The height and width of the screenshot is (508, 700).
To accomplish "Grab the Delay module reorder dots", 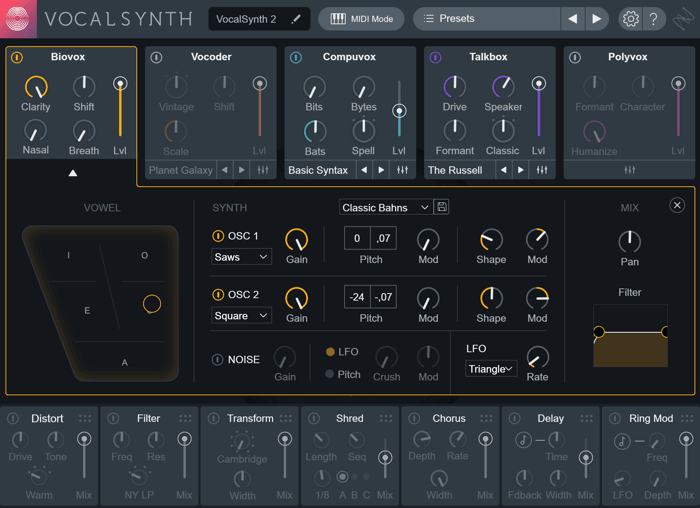I will [587, 418].
